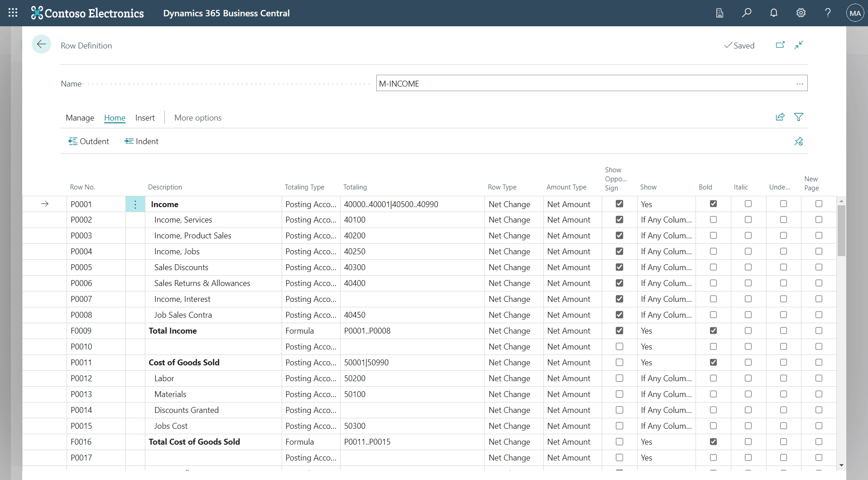Click the Dynamics 365 Business Central title
This screenshot has width=868, height=480.
point(226,13)
